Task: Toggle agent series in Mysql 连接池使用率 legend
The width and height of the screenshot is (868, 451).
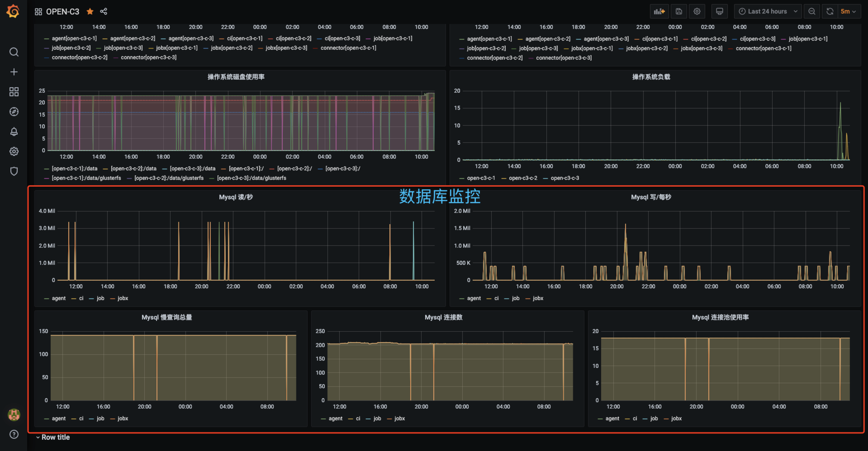Action: (x=612, y=418)
